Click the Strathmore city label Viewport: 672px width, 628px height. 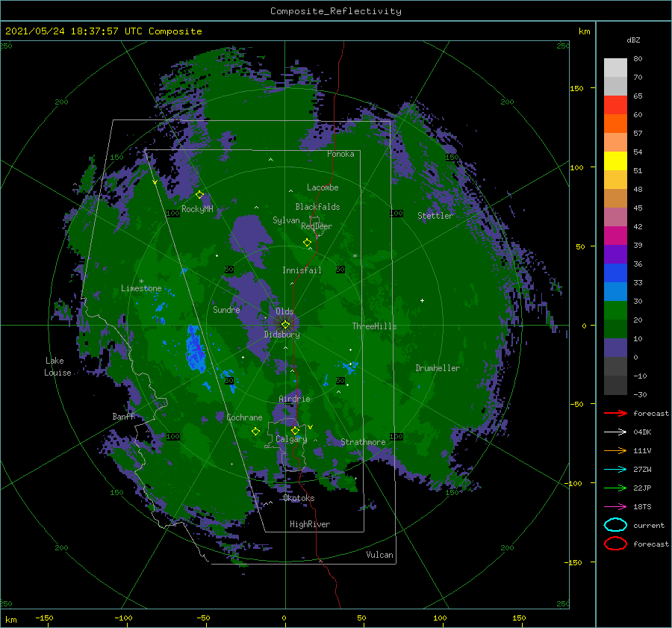[x=363, y=442]
